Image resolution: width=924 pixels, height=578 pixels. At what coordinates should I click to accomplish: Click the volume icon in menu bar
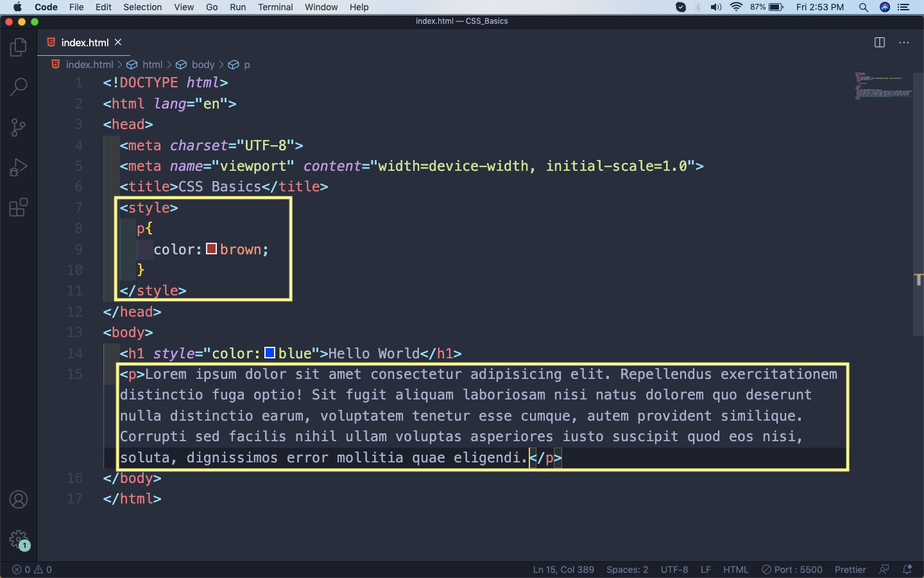716,7
